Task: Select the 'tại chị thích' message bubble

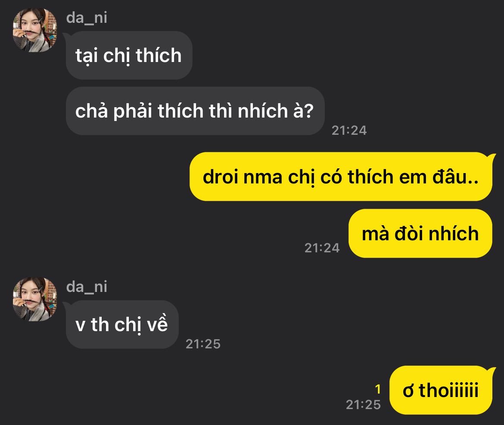Action: pyautogui.click(x=129, y=55)
